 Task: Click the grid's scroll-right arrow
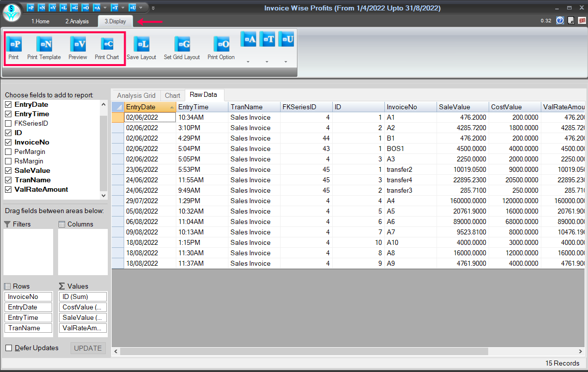point(581,351)
